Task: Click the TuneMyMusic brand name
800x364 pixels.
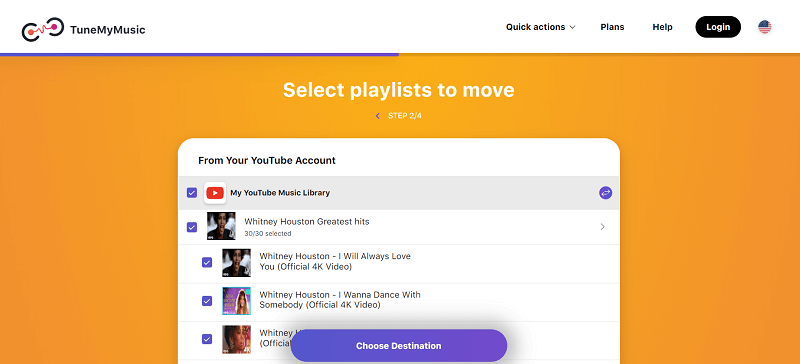Action: click(108, 30)
